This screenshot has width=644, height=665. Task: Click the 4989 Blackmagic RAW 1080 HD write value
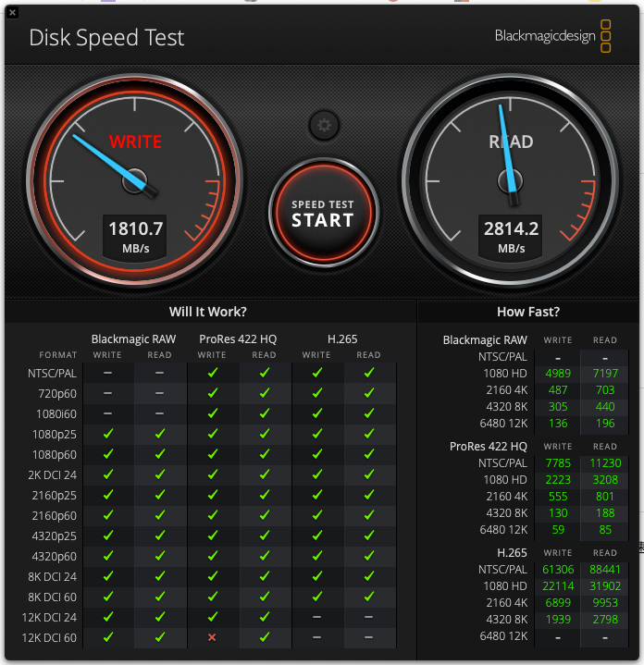point(558,374)
